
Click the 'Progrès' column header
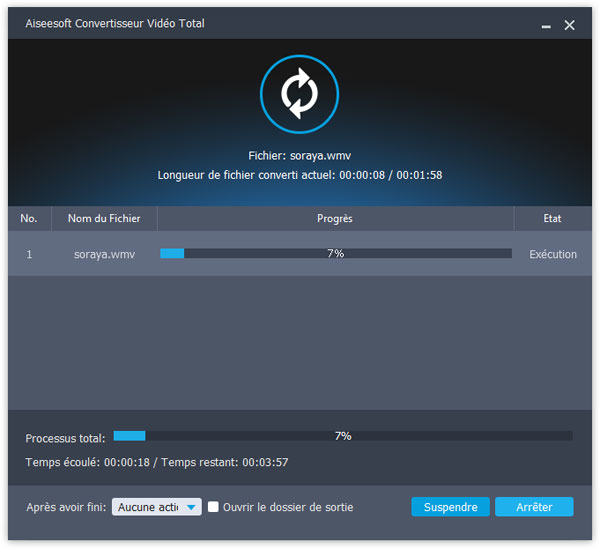(335, 219)
